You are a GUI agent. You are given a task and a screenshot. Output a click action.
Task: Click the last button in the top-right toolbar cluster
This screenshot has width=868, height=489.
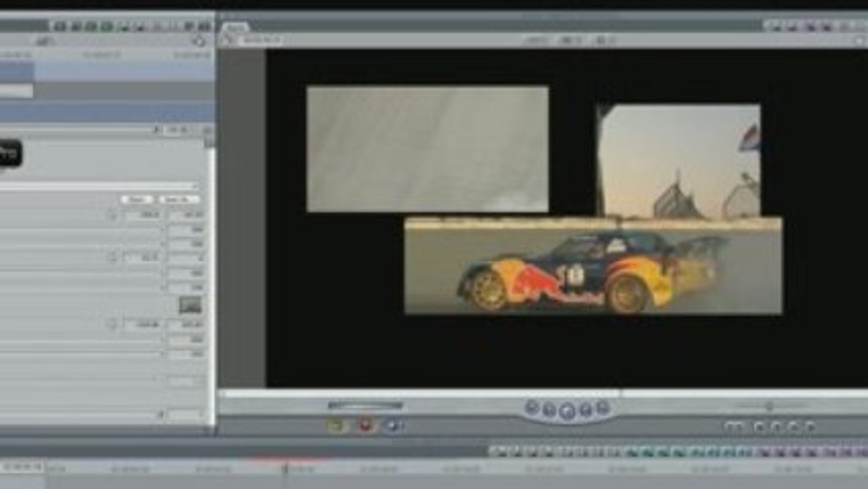click(x=861, y=26)
